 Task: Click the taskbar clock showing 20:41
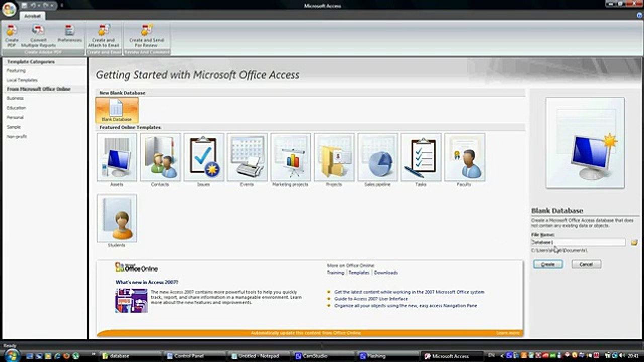coord(634,356)
